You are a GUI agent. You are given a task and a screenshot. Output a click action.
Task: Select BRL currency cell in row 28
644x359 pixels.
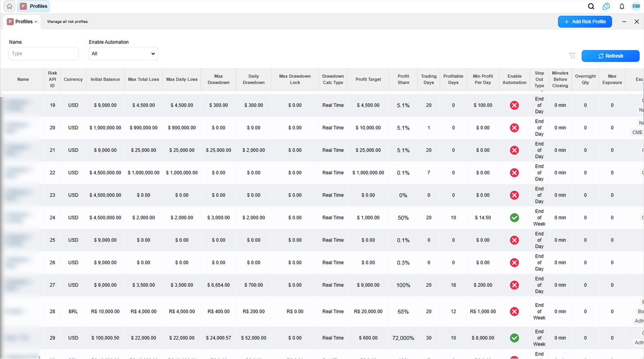coord(73,311)
